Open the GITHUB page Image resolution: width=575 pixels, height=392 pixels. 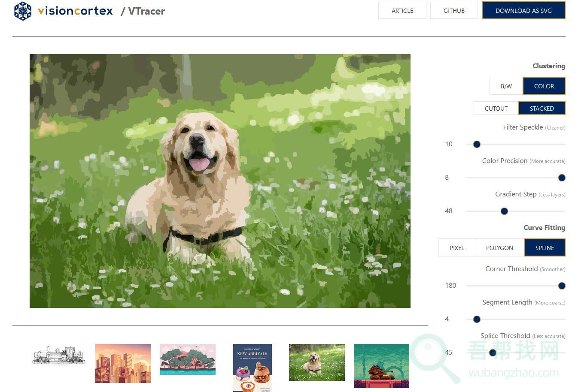[x=454, y=11]
